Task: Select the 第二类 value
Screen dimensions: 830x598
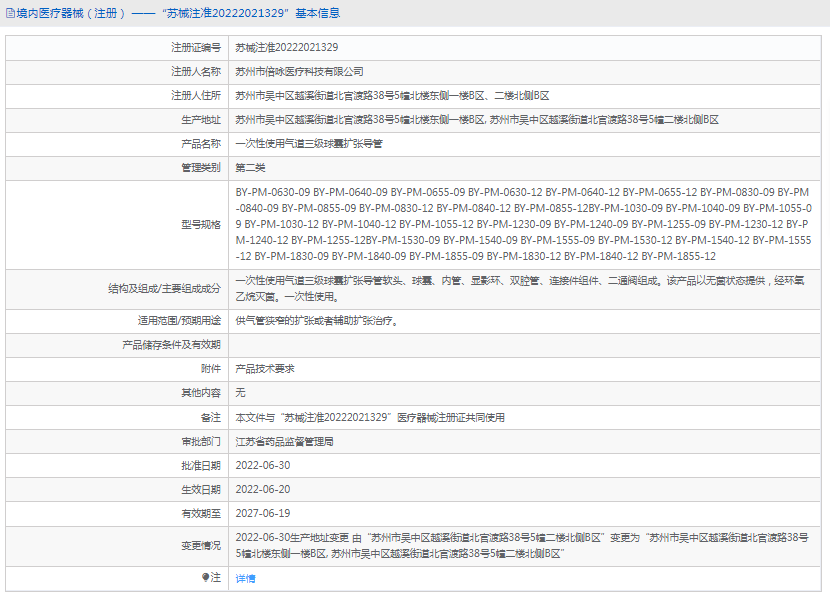Action: [x=250, y=168]
